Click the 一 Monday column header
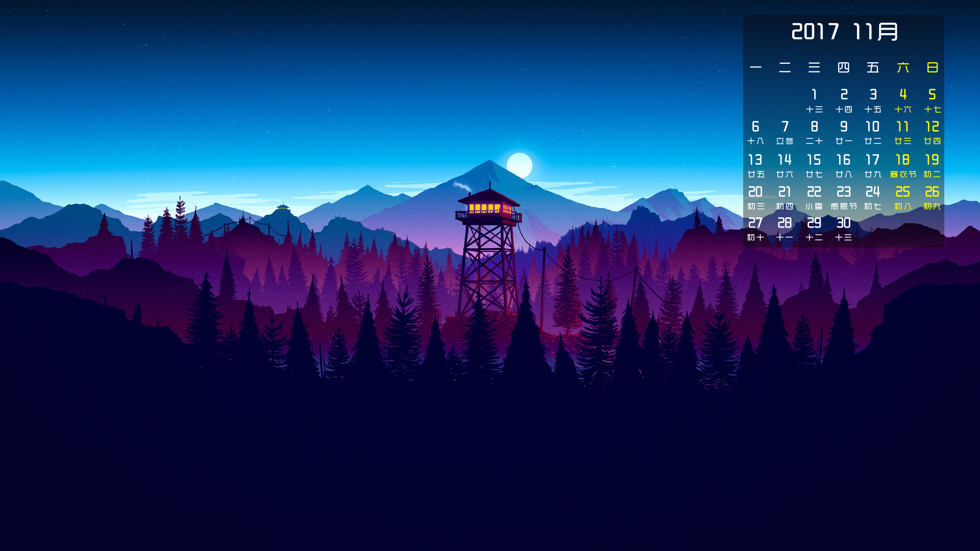This screenshot has height=551, width=980. pos(755,67)
